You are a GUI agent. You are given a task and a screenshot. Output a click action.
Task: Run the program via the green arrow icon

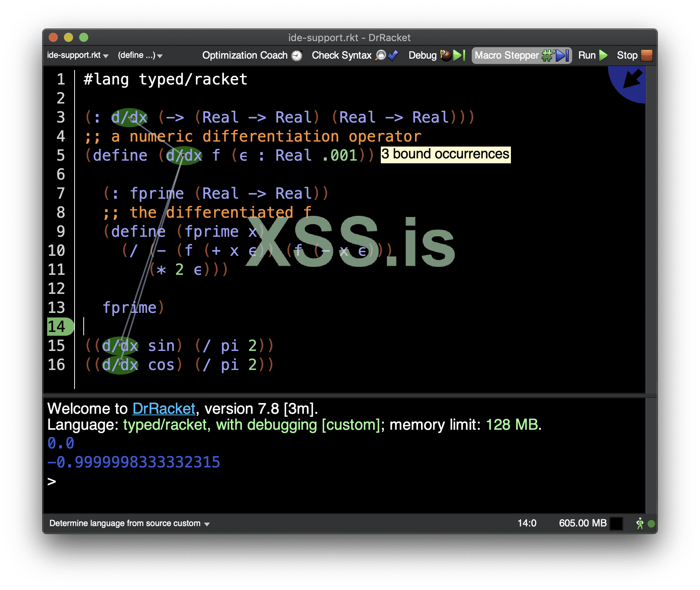pyautogui.click(x=604, y=55)
